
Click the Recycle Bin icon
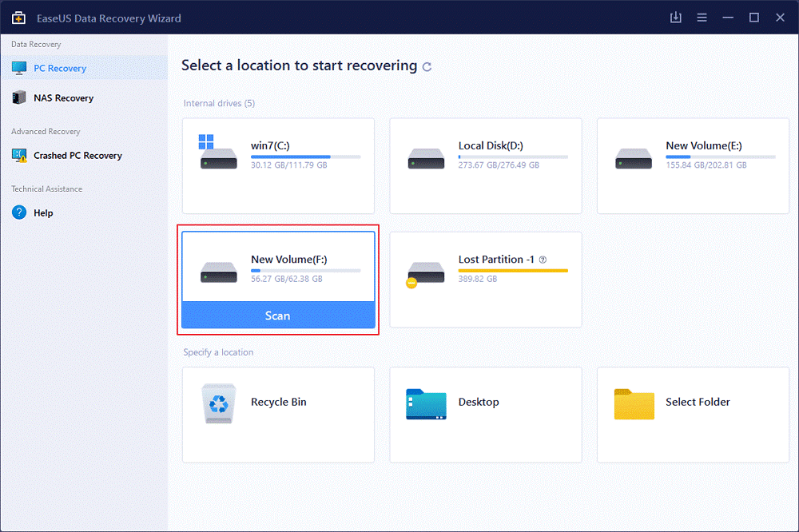(x=219, y=403)
